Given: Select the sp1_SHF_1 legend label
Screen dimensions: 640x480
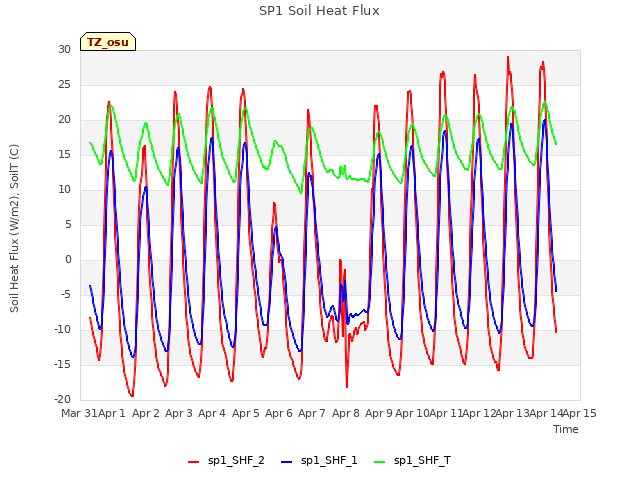Looking at the screenshot, I should click(329, 460).
